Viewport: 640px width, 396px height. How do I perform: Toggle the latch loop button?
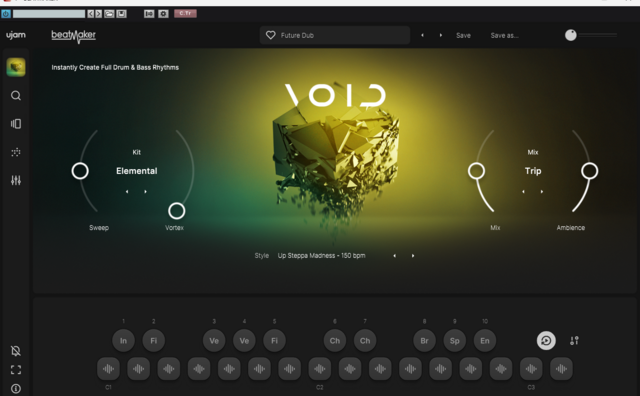click(x=546, y=340)
